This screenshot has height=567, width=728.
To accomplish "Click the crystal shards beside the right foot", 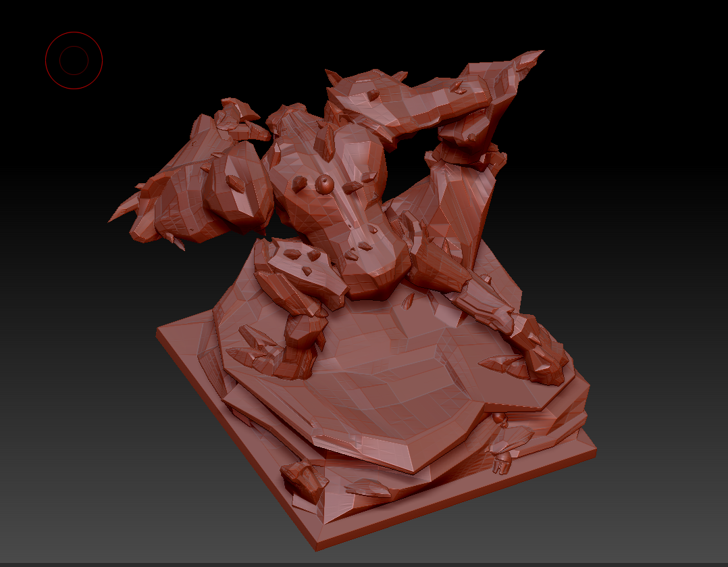I will [x=503, y=365].
